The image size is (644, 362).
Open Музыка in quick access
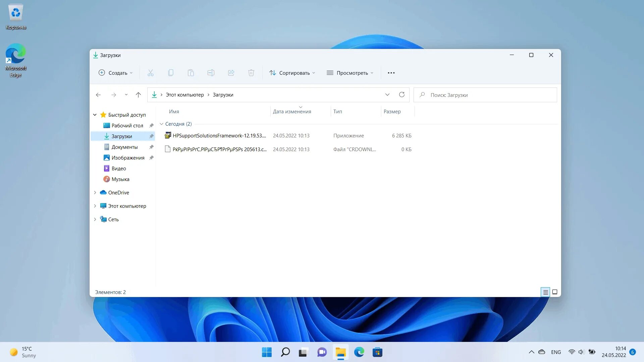(x=120, y=179)
